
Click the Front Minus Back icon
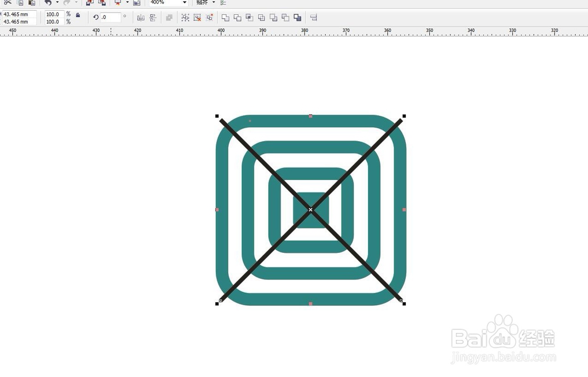coord(273,18)
